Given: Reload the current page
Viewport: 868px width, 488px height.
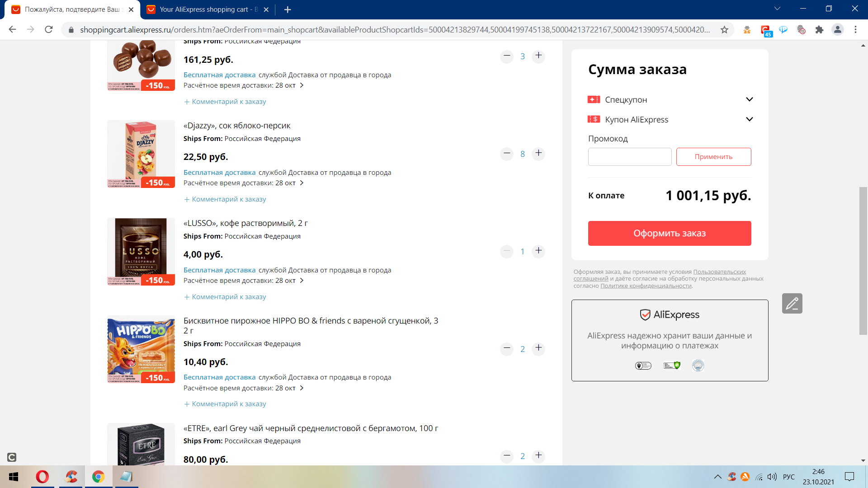Looking at the screenshot, I should point(49,29).
